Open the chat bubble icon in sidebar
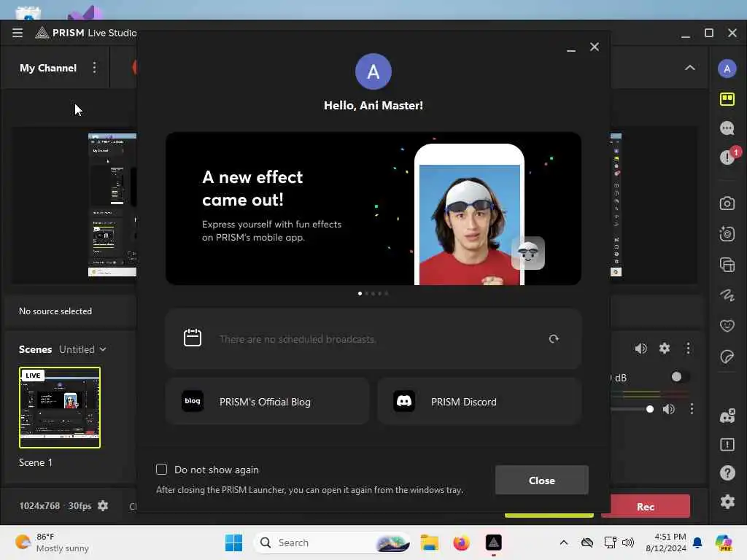The height and width of the screenshot is (560, 747). (727, 128)
